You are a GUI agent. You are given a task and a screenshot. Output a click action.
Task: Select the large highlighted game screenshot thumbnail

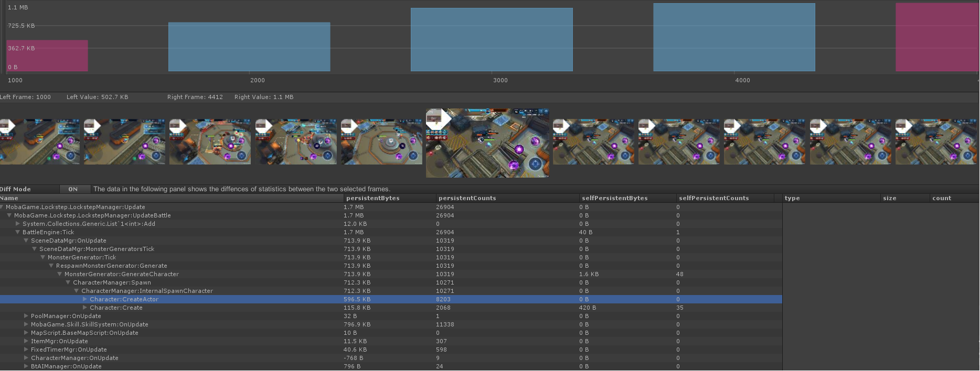coord(487,143)
